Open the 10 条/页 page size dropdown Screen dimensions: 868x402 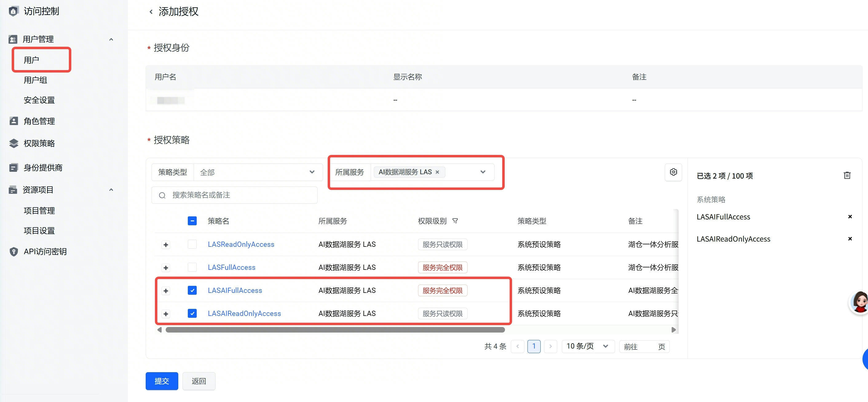[x=587, y=346]
